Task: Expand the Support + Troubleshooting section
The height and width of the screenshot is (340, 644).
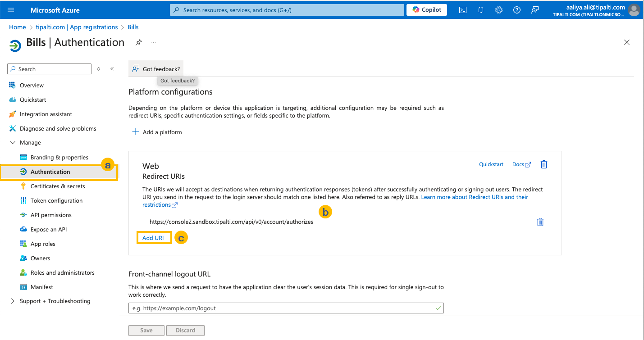Action: pyautogui.click(x=12, y=301)
